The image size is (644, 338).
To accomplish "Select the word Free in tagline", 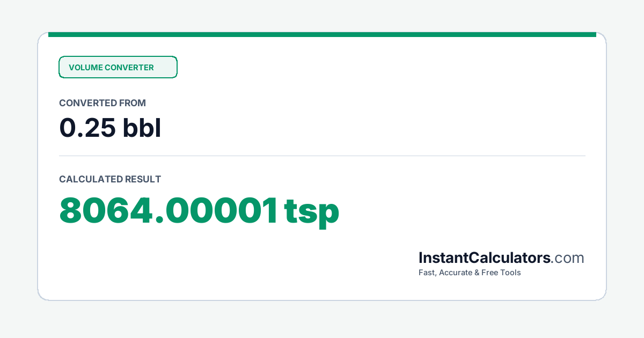I will coord(489,273).
